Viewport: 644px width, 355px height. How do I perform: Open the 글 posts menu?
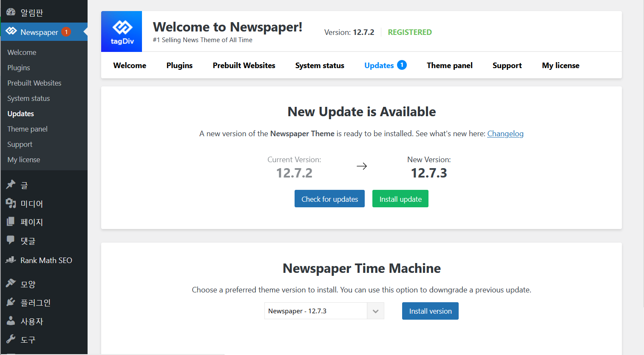pyautogui.click(x=44, y=185)
